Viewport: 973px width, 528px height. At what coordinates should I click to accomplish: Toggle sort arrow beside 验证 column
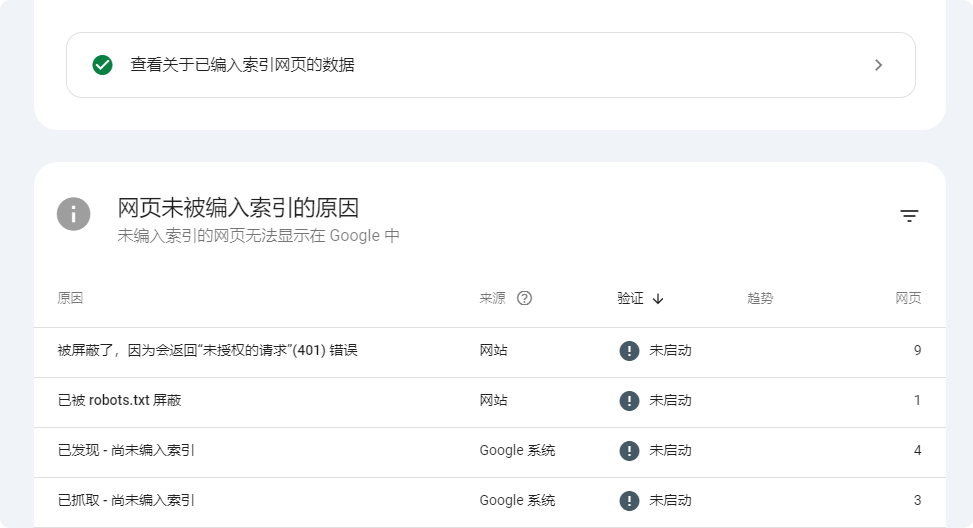coord(658,299)
